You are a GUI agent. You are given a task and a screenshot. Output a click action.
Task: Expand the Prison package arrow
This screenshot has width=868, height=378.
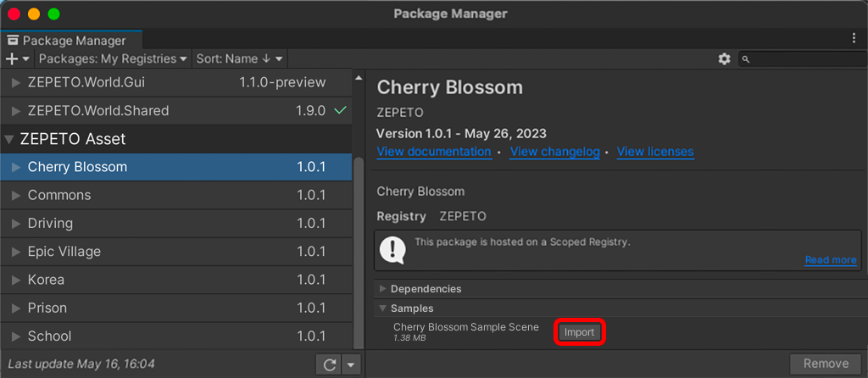click(x=16, y=309)
